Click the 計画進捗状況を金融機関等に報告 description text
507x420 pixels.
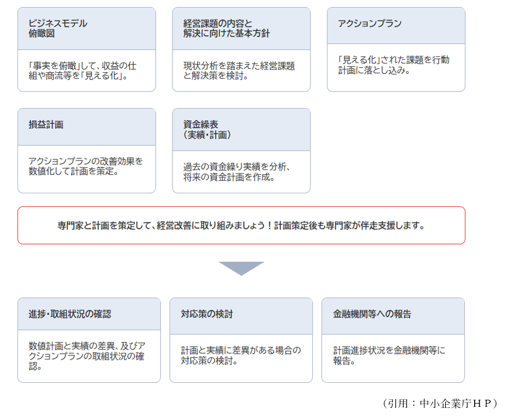coord(389,355)
